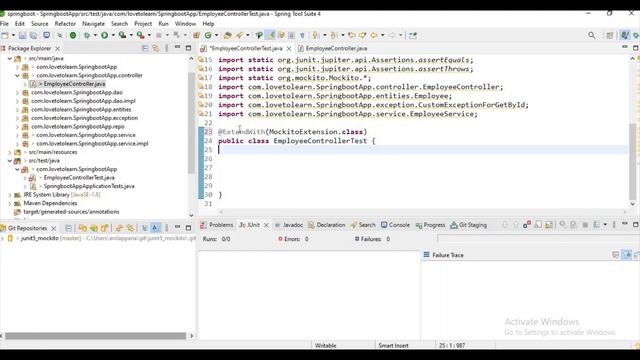Toggle Mark Occurrences in the toolbar

pos(270,36)
